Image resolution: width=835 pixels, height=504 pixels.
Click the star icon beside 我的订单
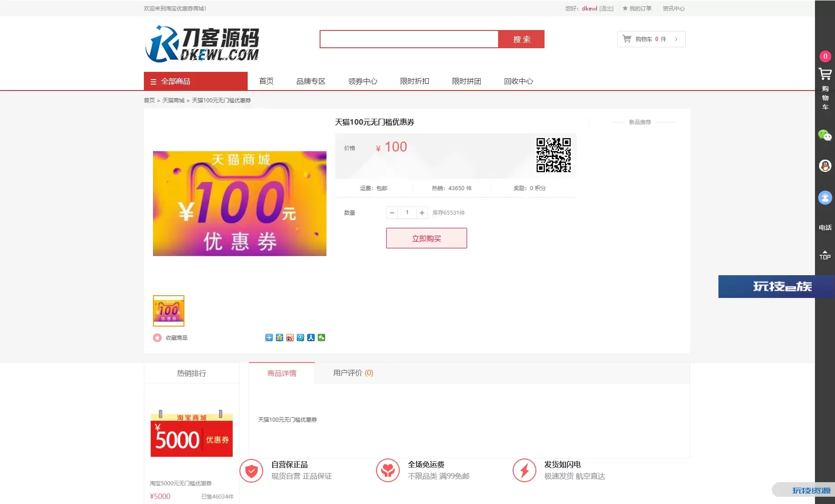[x=625, y=8]
